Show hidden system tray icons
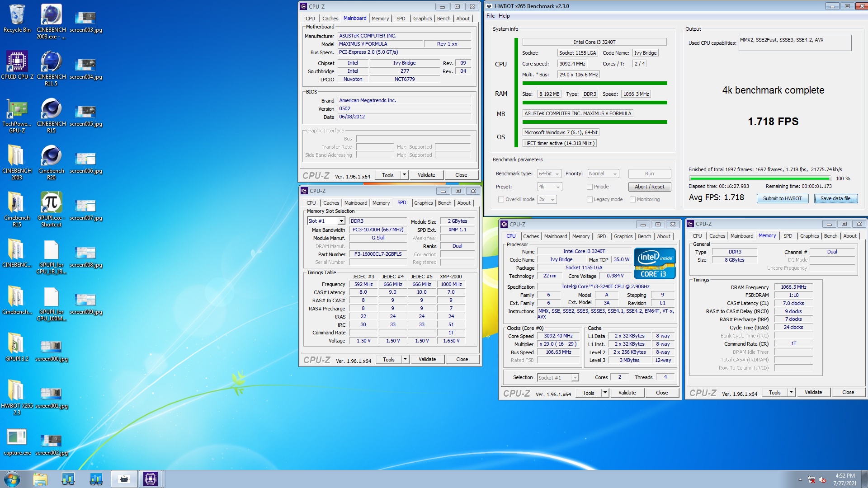 click(x=800, y=479)
